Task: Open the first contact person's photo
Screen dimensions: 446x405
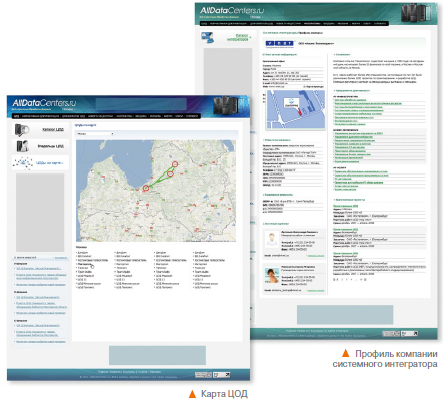Action: tap(272, 239)
